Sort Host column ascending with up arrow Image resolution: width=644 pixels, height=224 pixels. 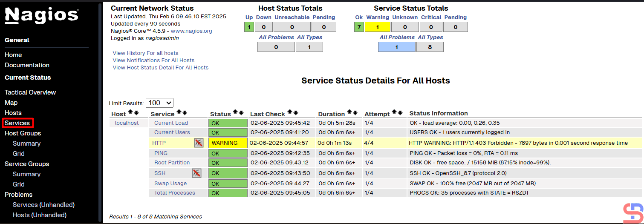pos(131,112)
